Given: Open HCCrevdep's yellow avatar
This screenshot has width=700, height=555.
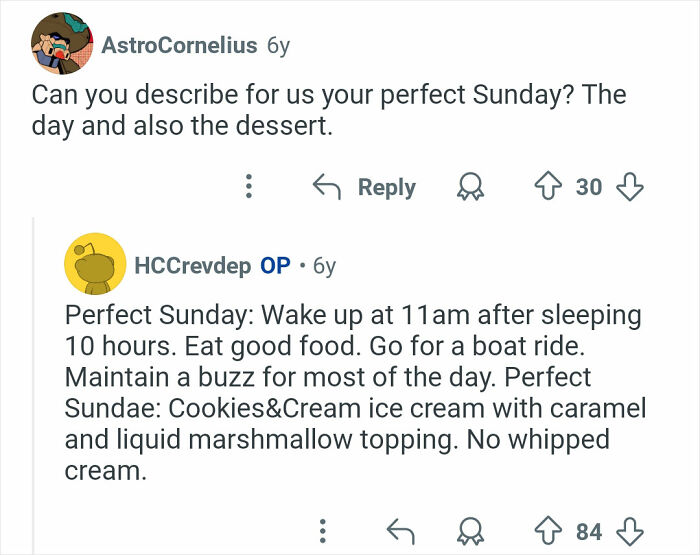Looking at the screenshot, I should [96, 266].
